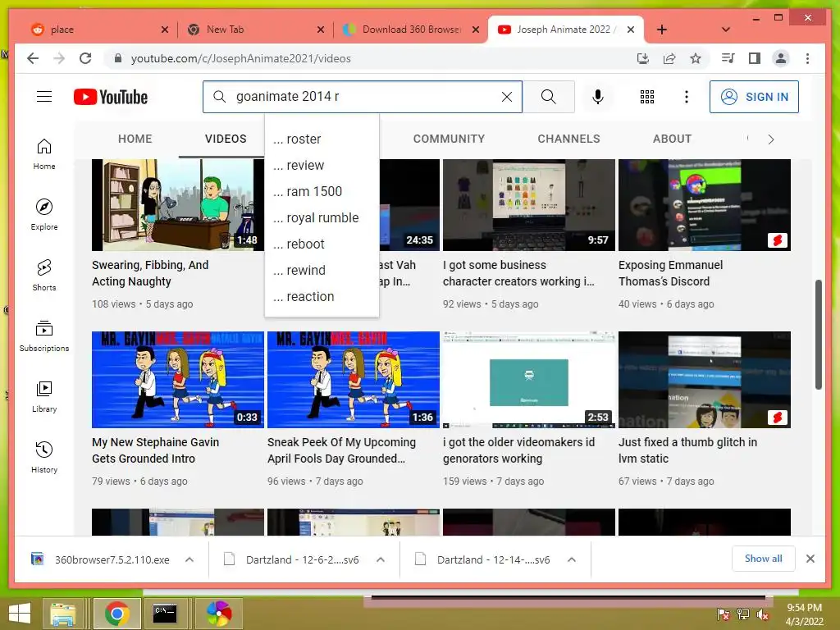The width and height of the screenshot is (840, 630).
Task: Open the media control toolbar icon
Action: coord(728,58)
